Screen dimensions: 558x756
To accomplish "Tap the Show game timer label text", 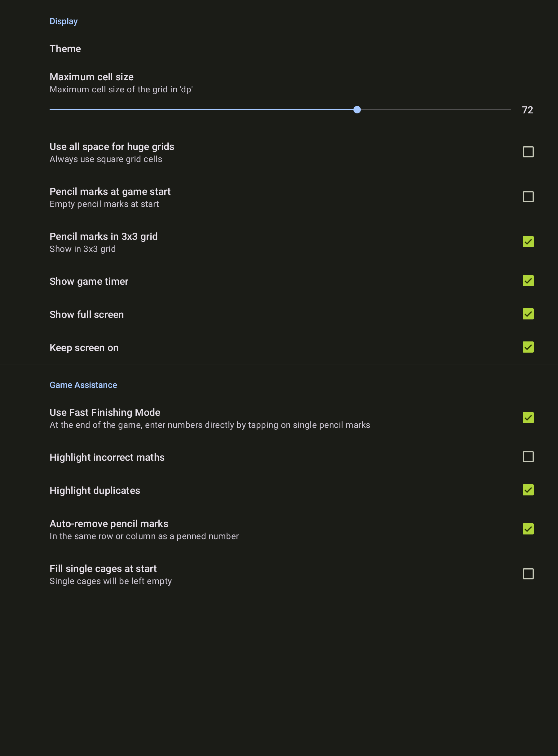I will click(x=89, y=281).
